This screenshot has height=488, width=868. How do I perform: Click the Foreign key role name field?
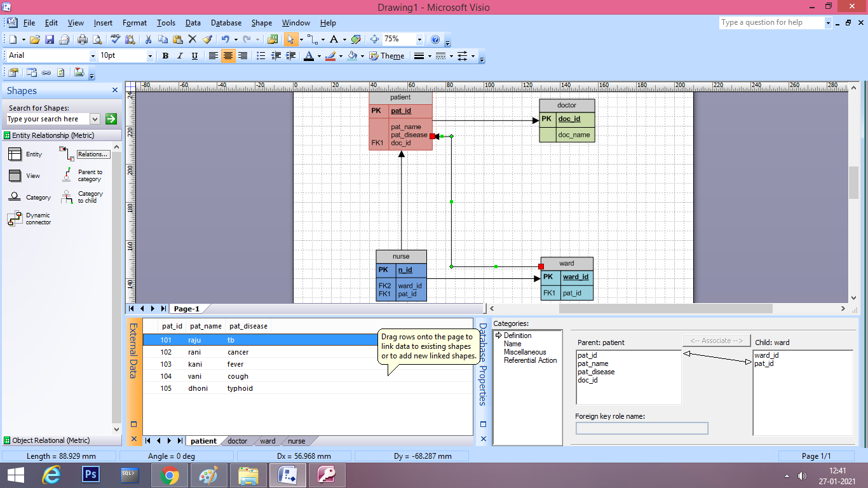tap(642, 428)
